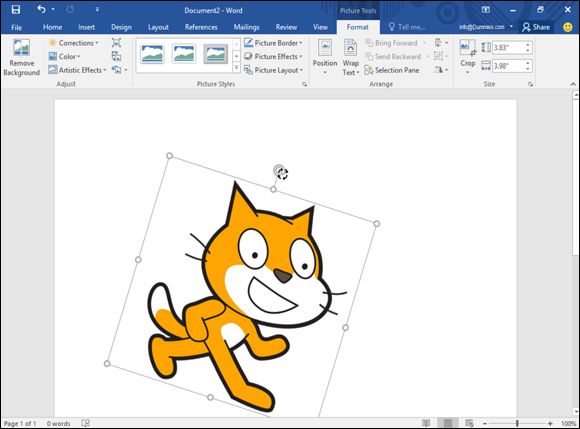580x429 pixels.
Task: Click the Redo icon
Action: tap(70, 10)
